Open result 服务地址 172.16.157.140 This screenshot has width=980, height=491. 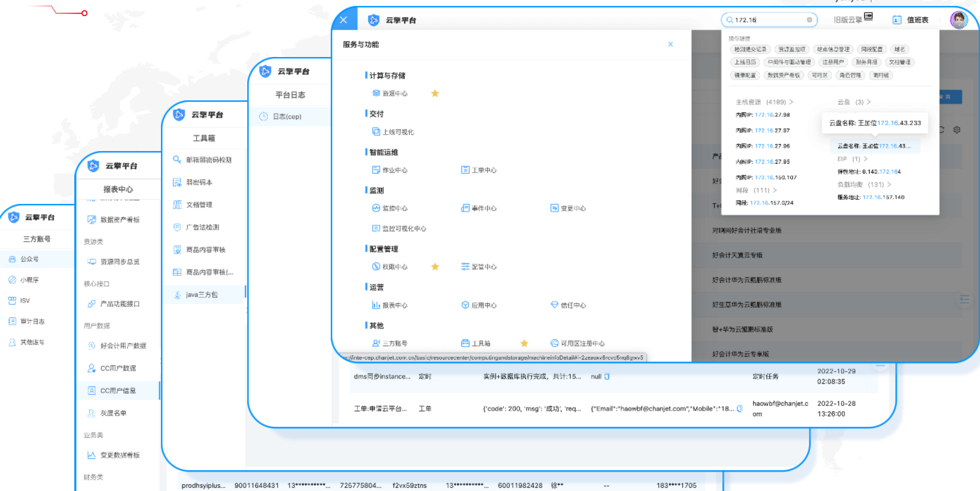871,197
